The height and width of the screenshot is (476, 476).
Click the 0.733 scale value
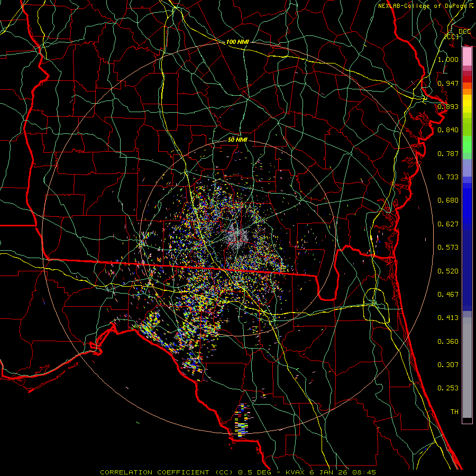(448, 177)
